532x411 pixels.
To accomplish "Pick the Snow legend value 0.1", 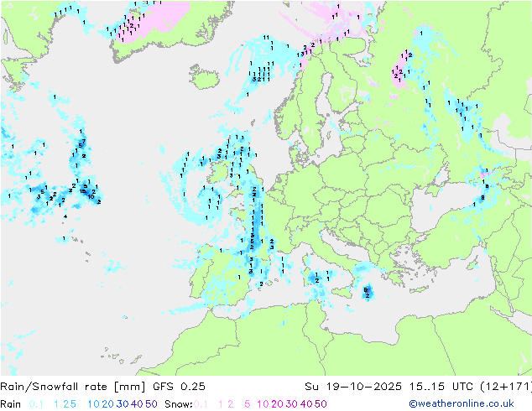I will 201,404.
